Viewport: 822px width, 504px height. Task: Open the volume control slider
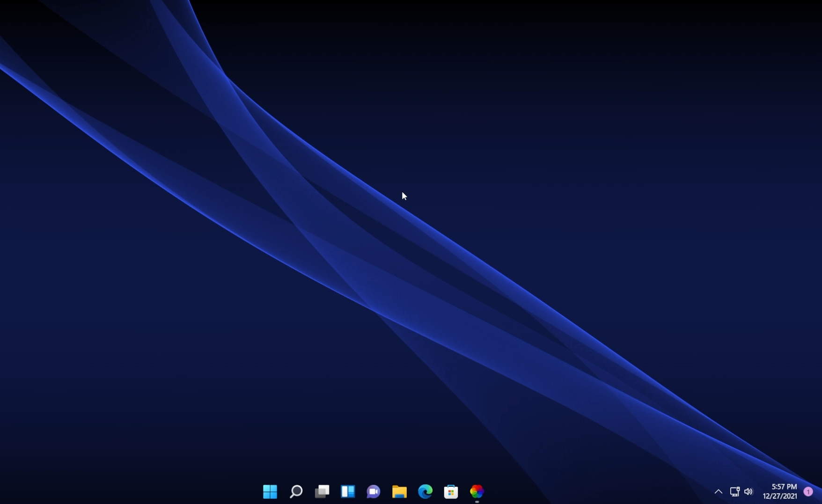pos(749,492)
